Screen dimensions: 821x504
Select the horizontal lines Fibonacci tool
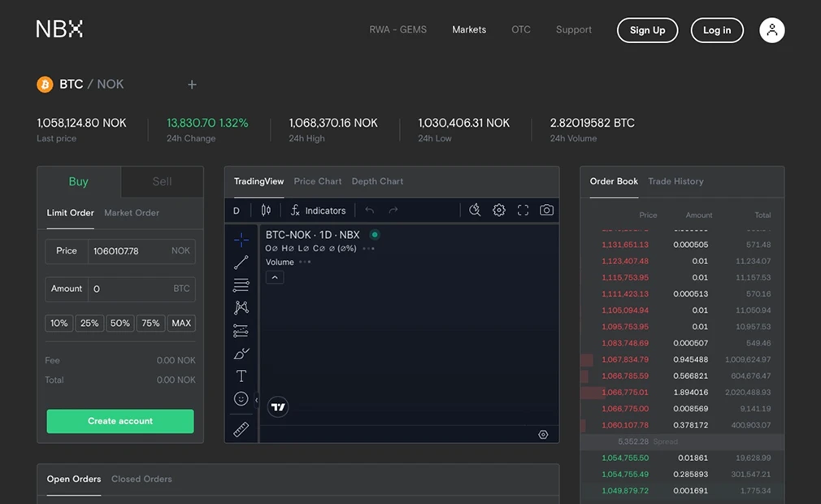pyautogui.click(x=241, y=285)
